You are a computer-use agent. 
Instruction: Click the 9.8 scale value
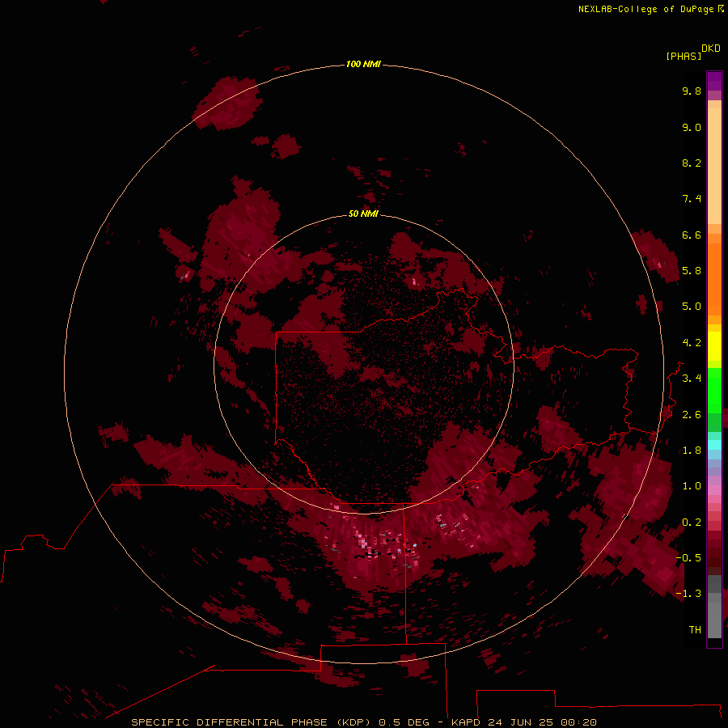692,91
